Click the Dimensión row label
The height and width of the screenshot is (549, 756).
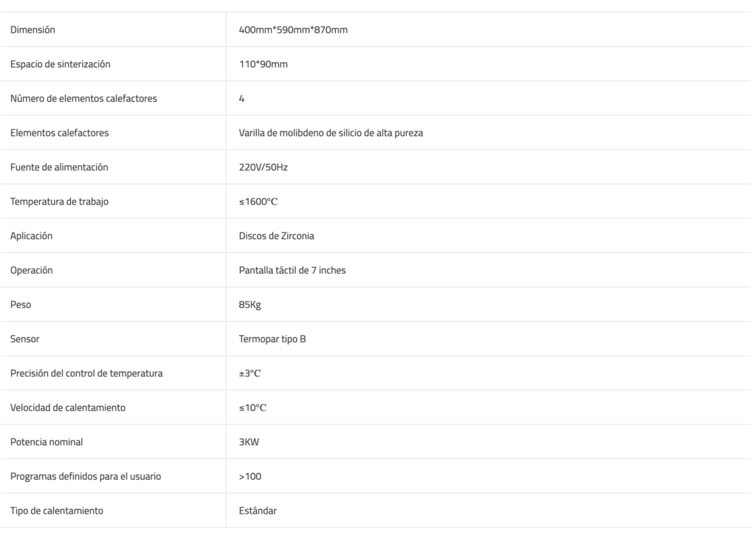tap(32, 30)
